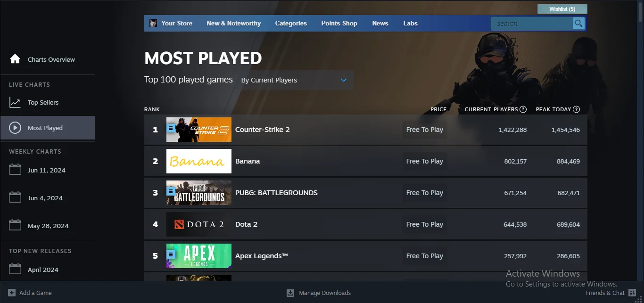Click the help icon next to Peak Today
This screenshot has height=303, width=644.
pos(576,109)
